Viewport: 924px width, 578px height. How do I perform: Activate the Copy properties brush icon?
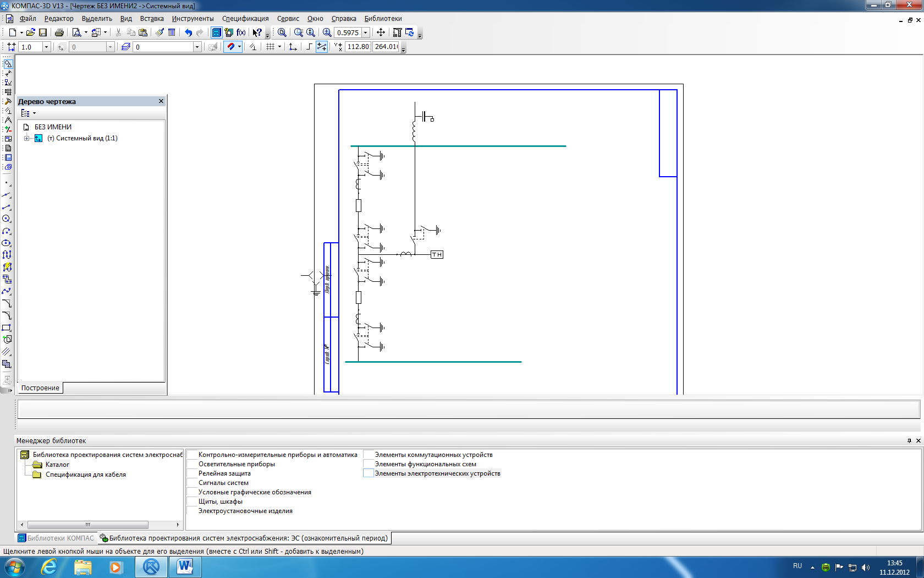(x=159, y=32)
